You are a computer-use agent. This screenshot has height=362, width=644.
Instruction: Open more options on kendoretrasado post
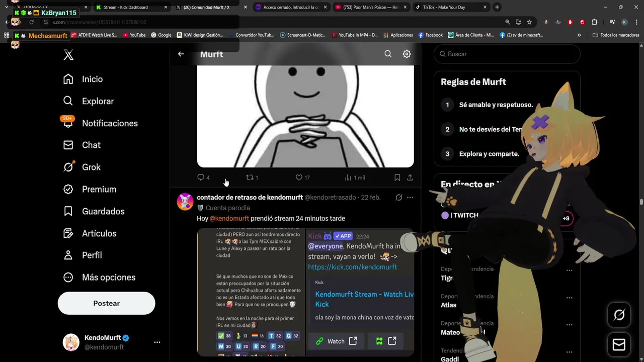click(410, 198)
